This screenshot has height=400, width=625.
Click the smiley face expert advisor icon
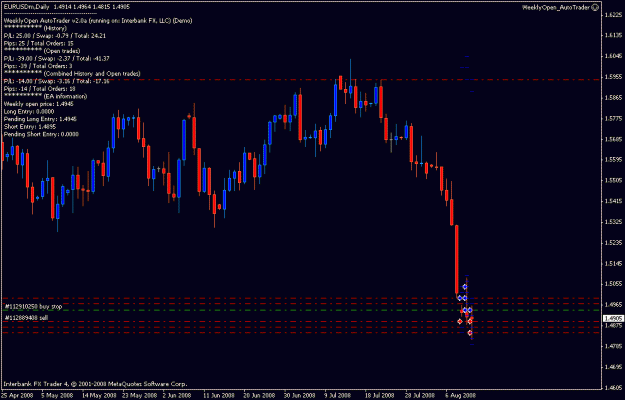(595, 7)
